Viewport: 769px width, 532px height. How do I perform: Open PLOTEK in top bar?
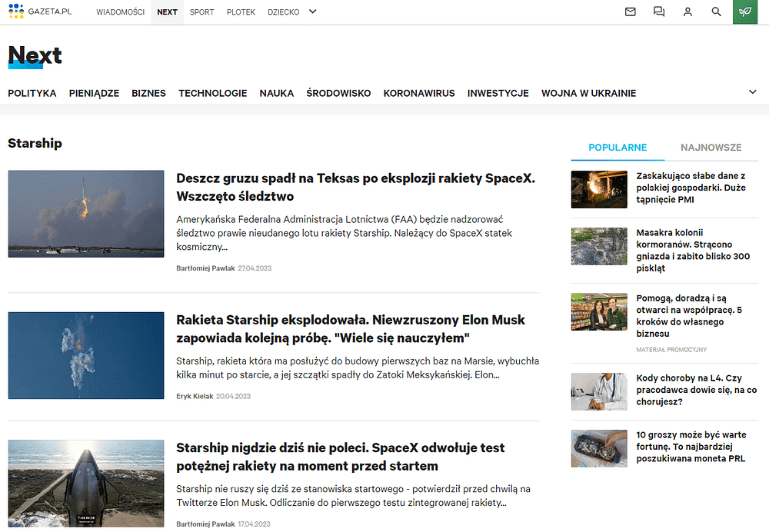241,12
